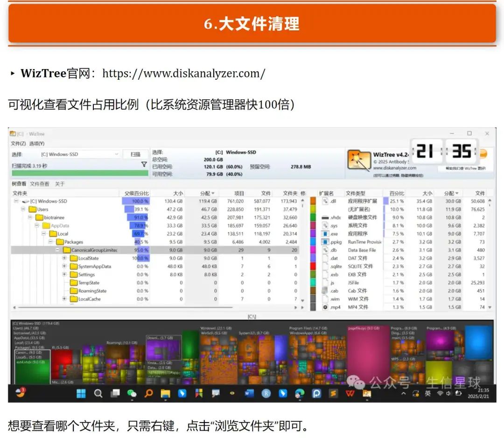Click the red swatch for .sqlite row
Screen dimensions: 504x438
[313, 266]
